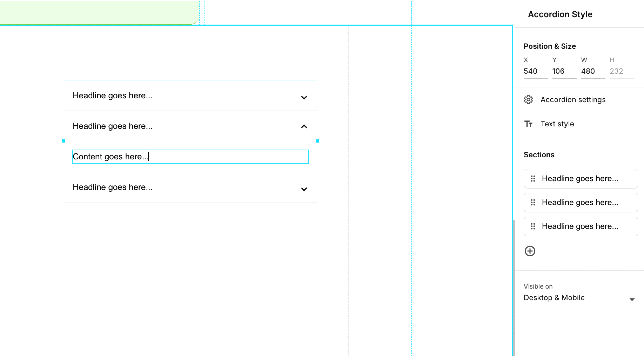Expand the third accordion headline chevron
This screenshot has width=644, height=356.
point(304,189)
